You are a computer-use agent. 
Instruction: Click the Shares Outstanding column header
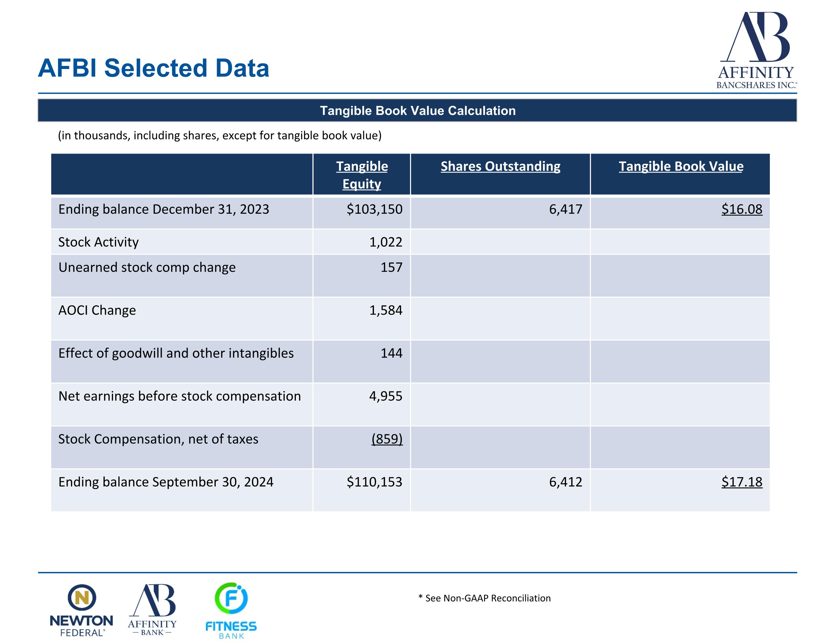tap(500, 166)
